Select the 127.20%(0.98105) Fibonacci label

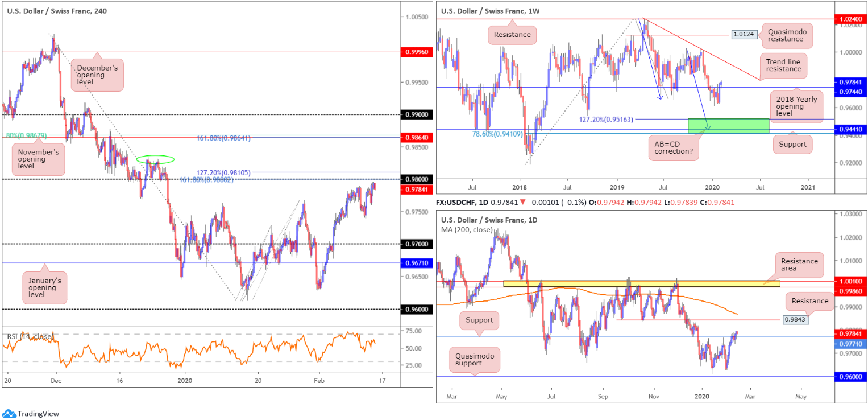224,173
